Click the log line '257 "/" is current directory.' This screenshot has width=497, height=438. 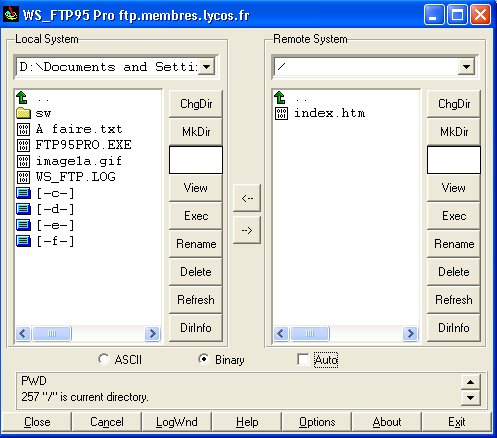[85, 397]
